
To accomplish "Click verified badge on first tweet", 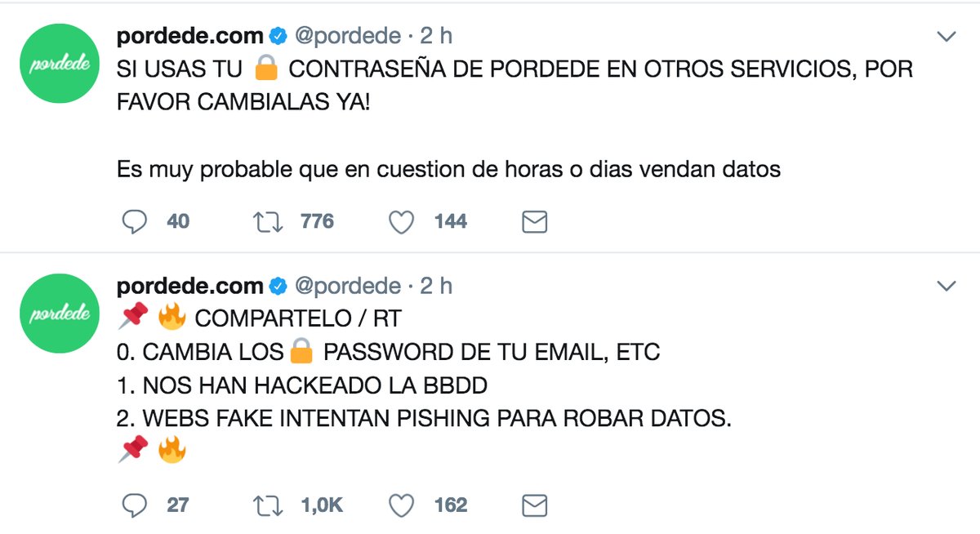I will click(278, 36).
